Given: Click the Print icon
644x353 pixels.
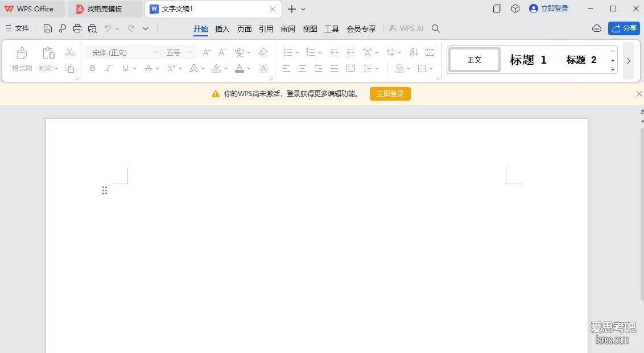Looking at the screenshot, I should click(77, 28).
